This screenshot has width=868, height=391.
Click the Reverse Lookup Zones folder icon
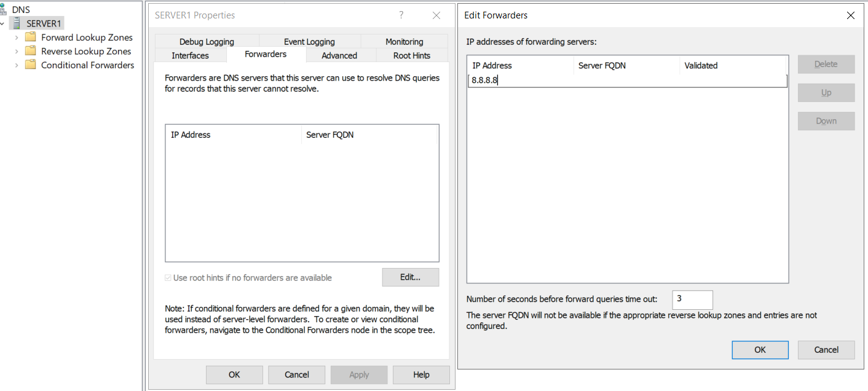[30, 51]
